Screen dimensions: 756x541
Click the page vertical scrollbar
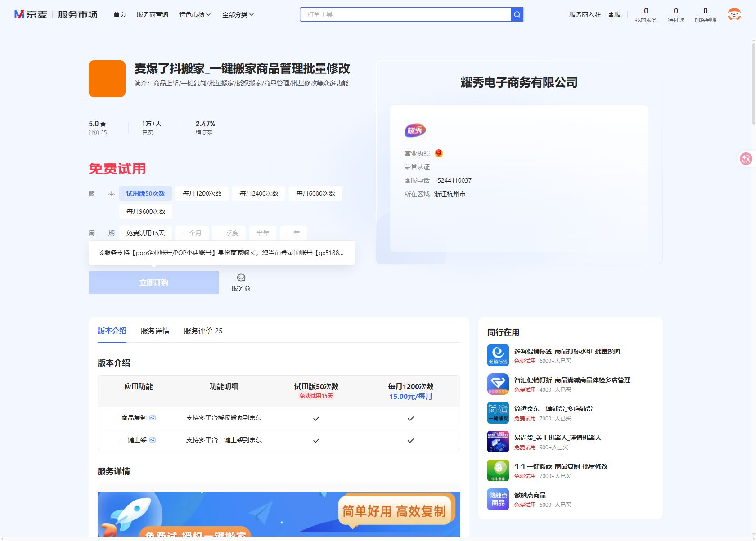tap(754, 83)
